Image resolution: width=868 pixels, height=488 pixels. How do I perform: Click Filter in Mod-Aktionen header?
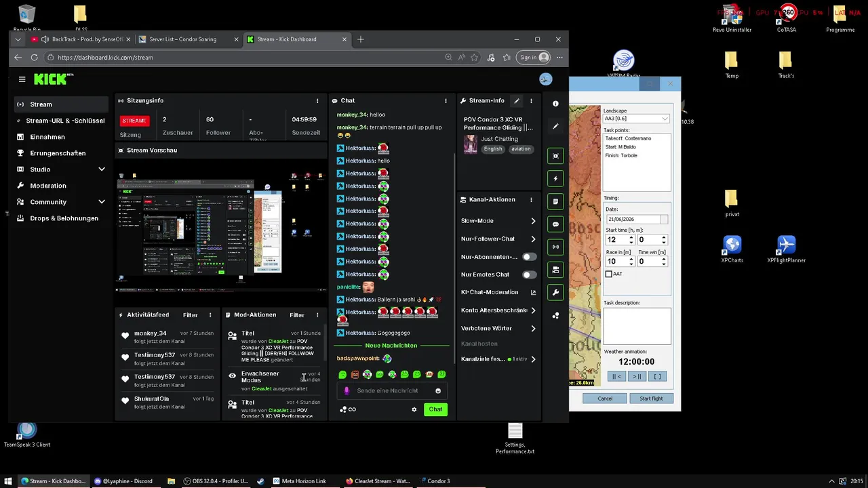[297, 315]
